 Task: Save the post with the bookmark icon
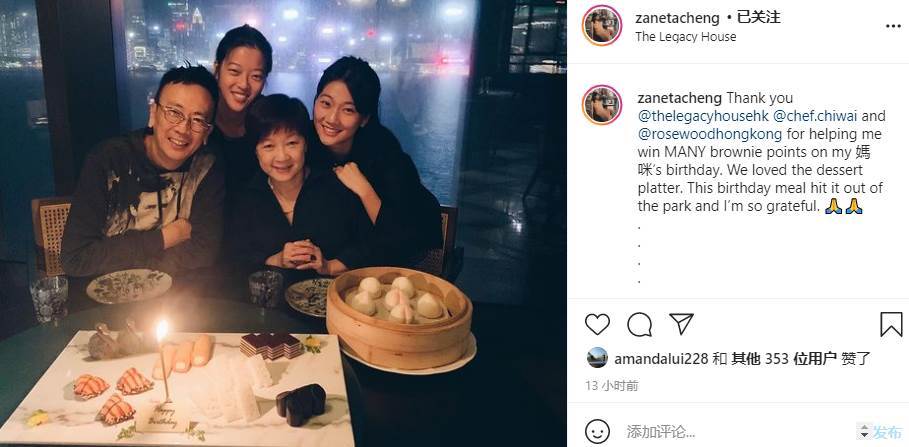pyautogui.click(x=891, y=325)
